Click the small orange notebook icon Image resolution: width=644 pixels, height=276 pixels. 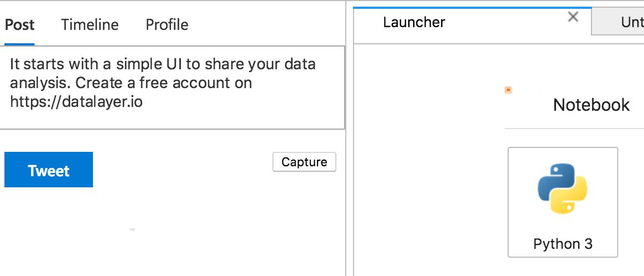[508, 90]
